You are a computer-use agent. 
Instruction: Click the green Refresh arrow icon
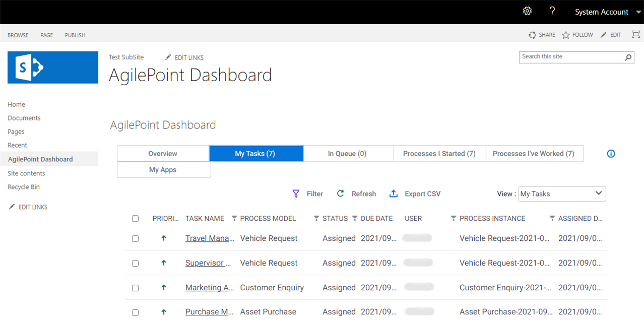pyautogui.click(x=341, y=193)
